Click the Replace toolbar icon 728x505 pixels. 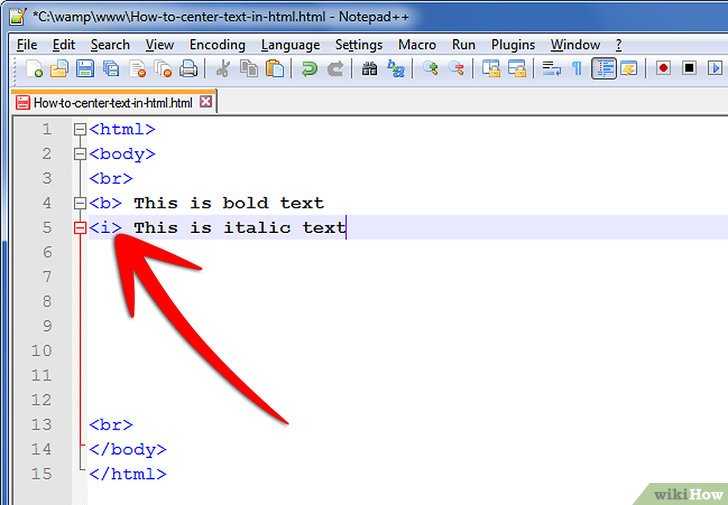pos(396,69)
